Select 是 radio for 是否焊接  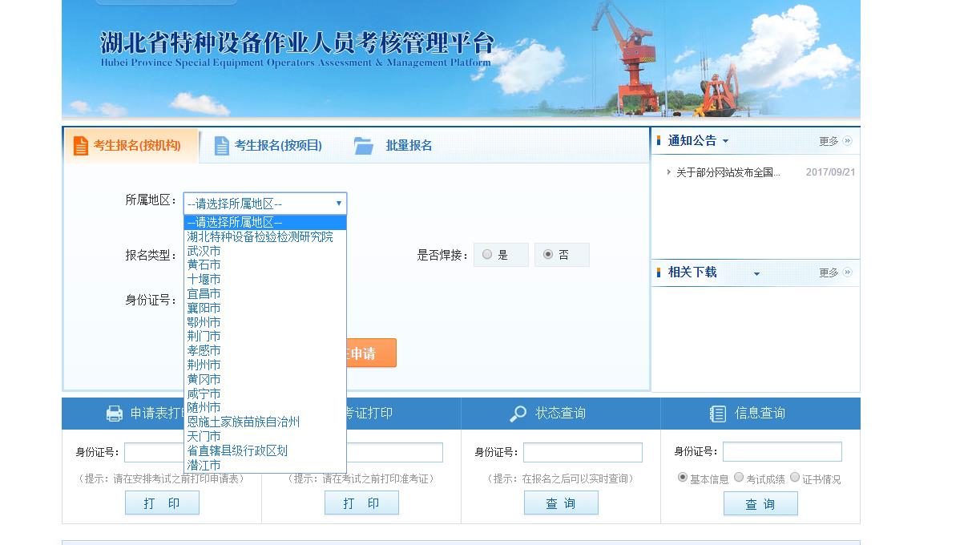[487, 255]
